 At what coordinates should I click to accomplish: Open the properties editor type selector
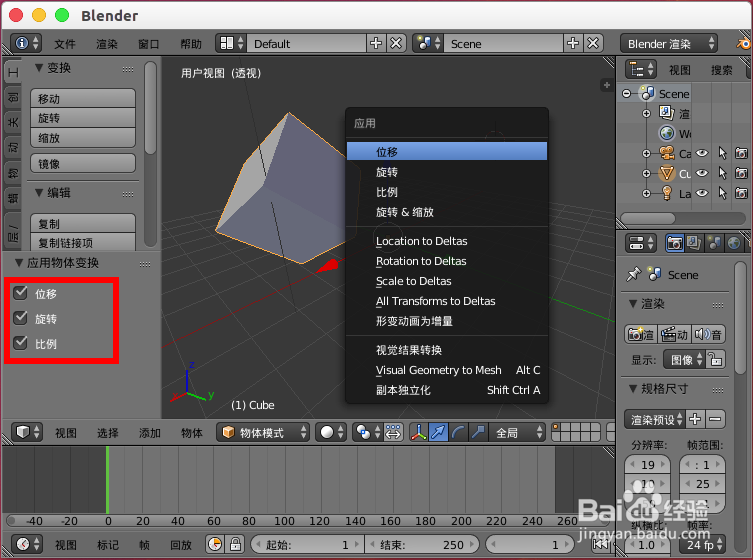click(x=641, y=243)
